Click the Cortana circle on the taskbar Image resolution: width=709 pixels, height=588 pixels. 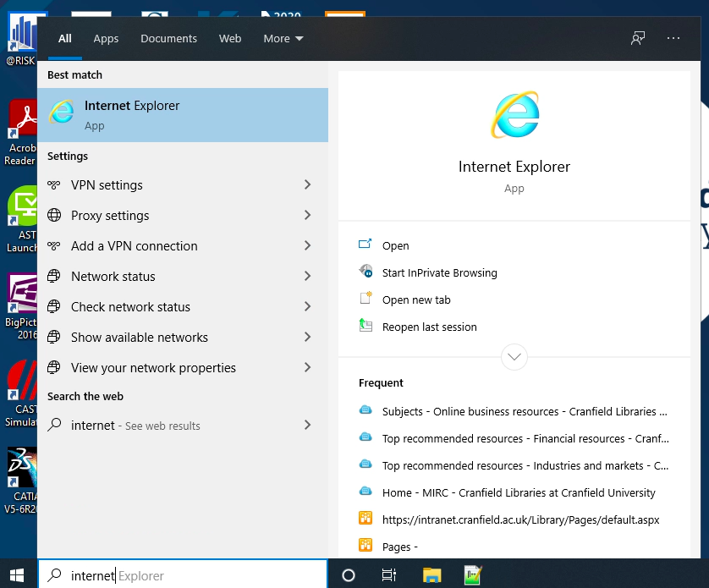coord(348,575)
